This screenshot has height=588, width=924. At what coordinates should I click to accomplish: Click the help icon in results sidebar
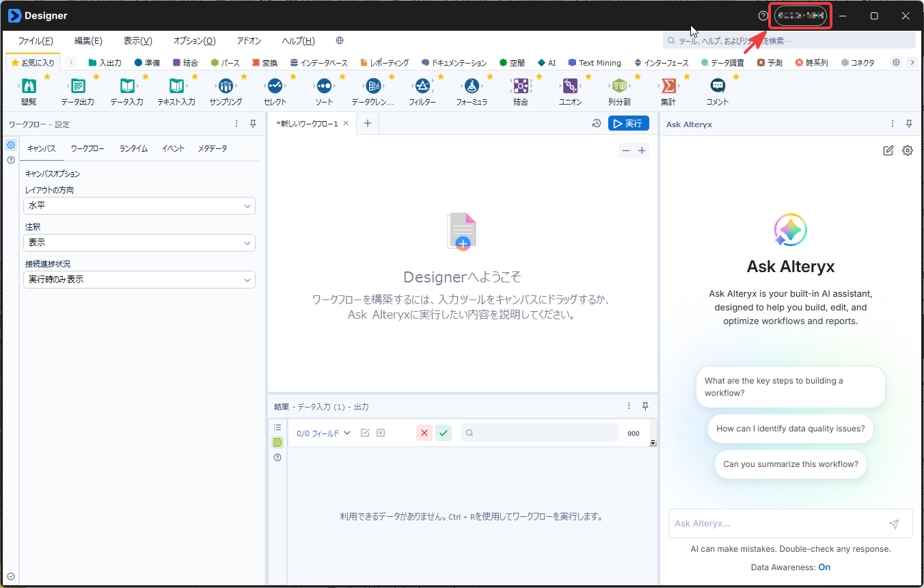pyautogui.click(x=277, y=457)
